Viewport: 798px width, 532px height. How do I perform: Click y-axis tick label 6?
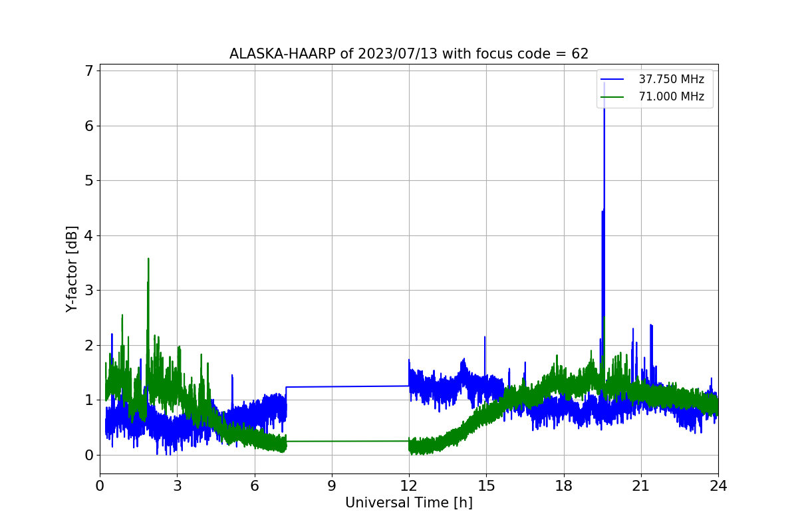point(89,126)
